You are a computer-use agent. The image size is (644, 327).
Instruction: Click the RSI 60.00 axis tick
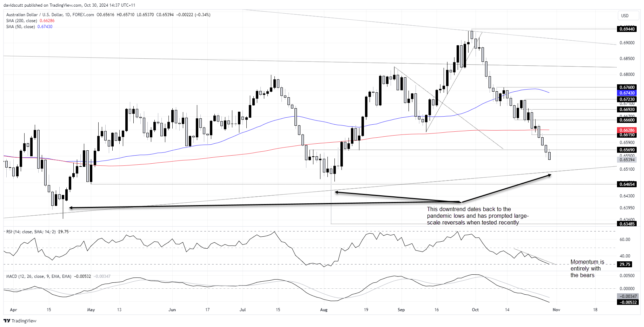point(625,240)
